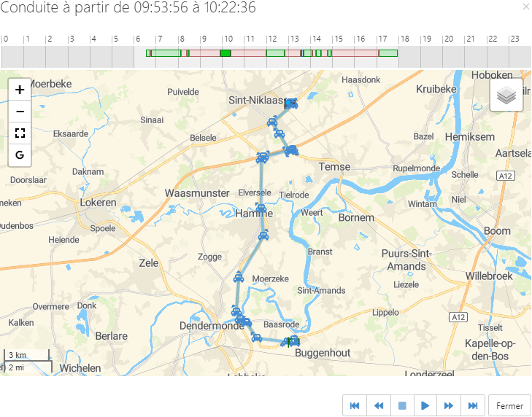Select the bright green segment at hour 10
The height and width of the screenshot is (417, 532).
click(225, 53)
